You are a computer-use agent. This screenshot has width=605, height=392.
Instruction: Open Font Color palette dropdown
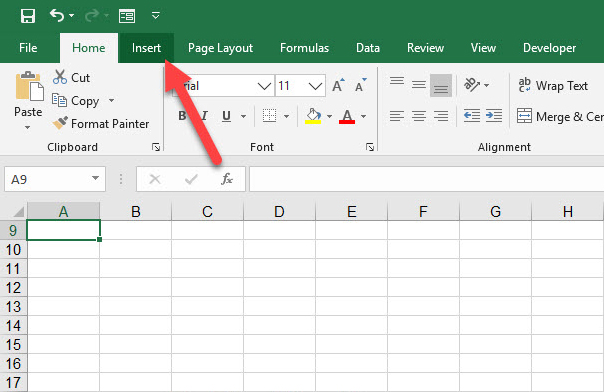pyautogui.click(x=363, y=116)
